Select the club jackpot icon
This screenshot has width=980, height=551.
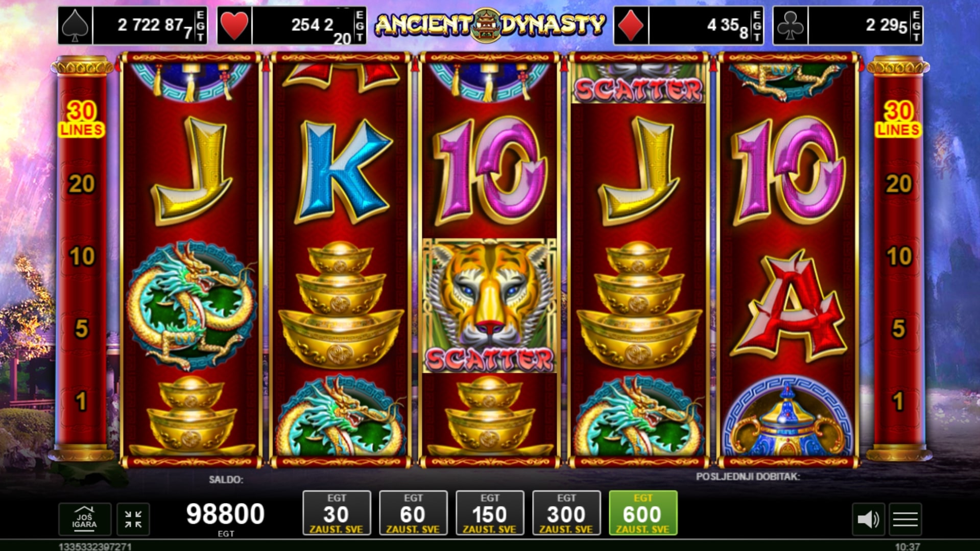point(790,26)
